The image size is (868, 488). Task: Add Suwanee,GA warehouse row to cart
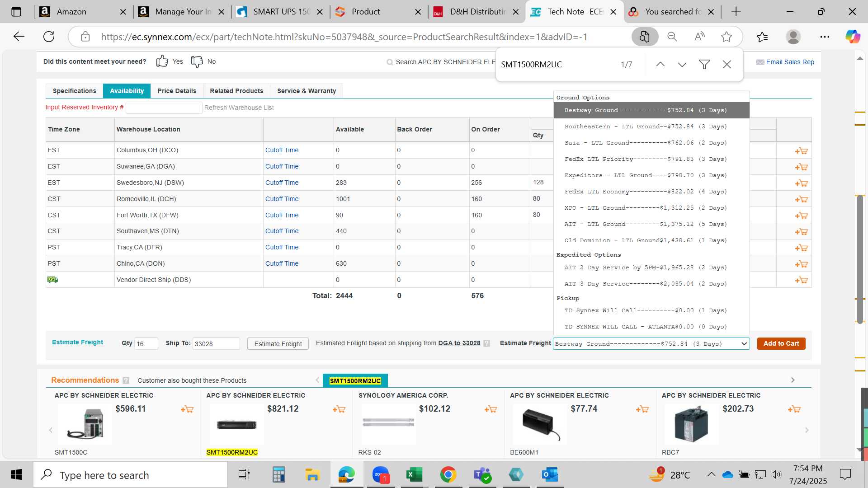[x=801, y=167]
